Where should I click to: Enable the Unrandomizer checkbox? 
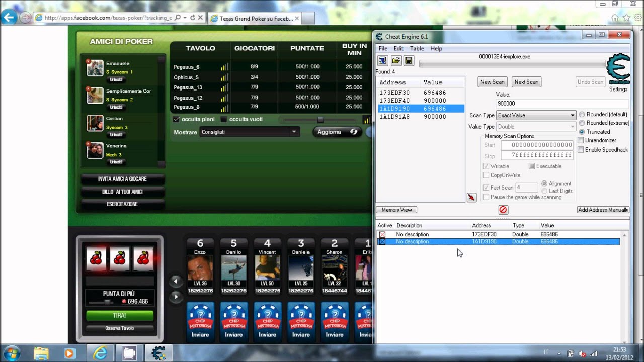(x=581, y=140)
